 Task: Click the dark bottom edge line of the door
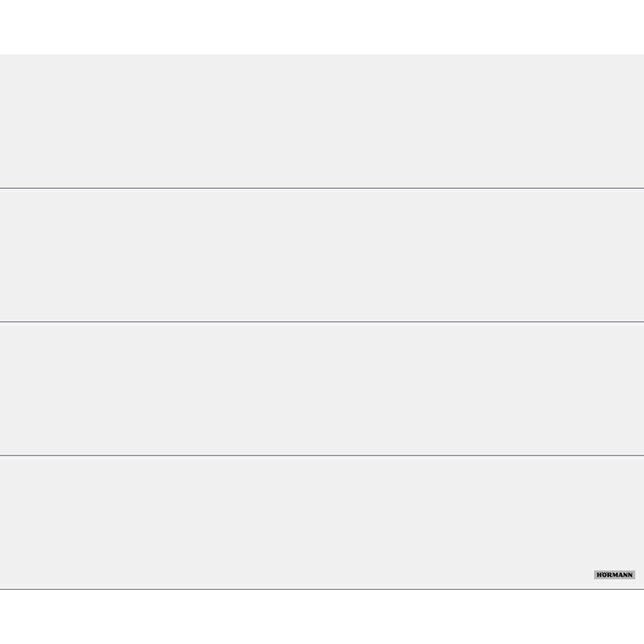pyautogui.click(x=322, y=589)
